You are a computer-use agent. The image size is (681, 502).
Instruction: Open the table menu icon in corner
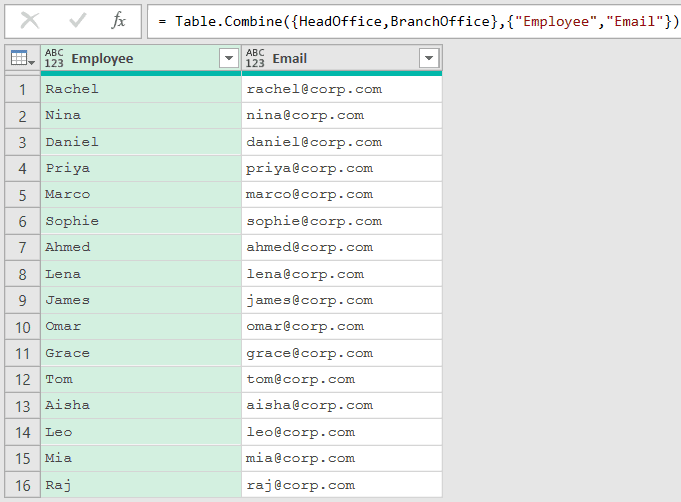(x=23, y=58)
